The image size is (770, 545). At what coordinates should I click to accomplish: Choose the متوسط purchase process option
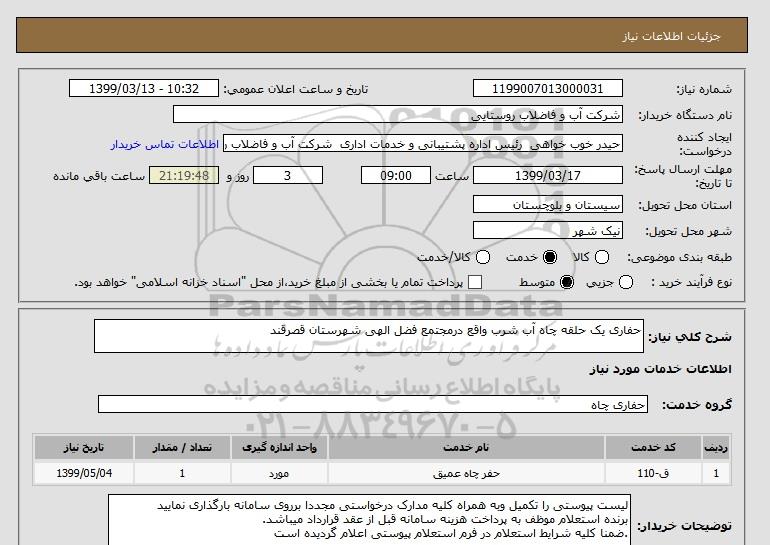(567, 282)
